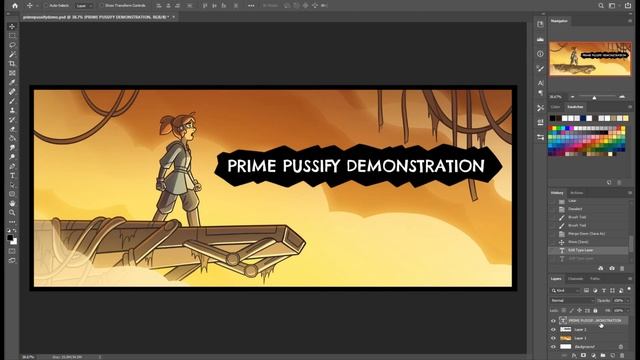Viewport: 640px width, 360px height.
Task: Toggle layer filtering switch in Layers panel
Action: (629, 289)
